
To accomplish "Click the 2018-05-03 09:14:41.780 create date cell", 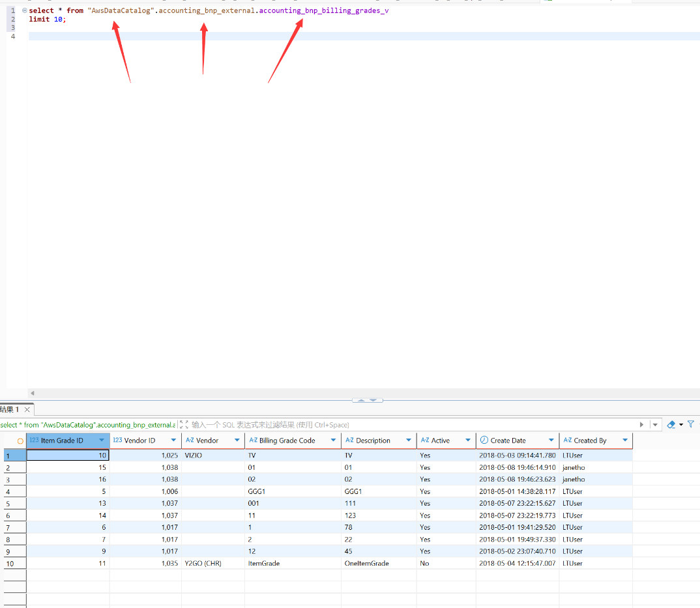I will pos(518,456).
